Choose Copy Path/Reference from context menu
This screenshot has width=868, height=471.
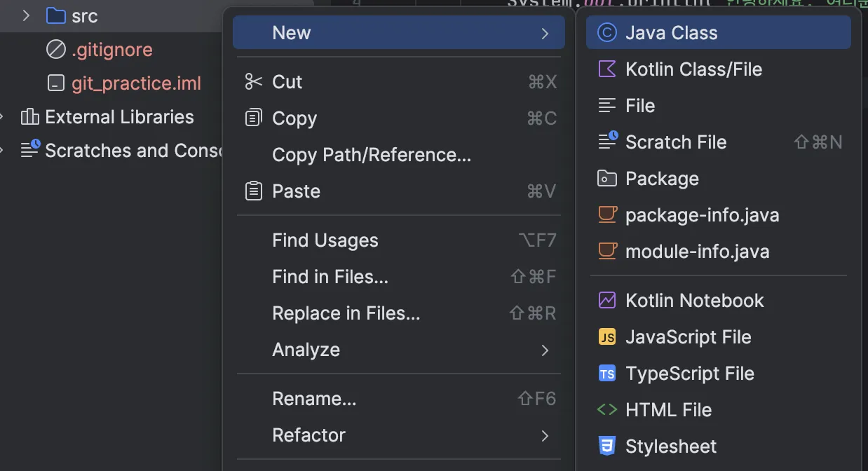tap(372, 155)
